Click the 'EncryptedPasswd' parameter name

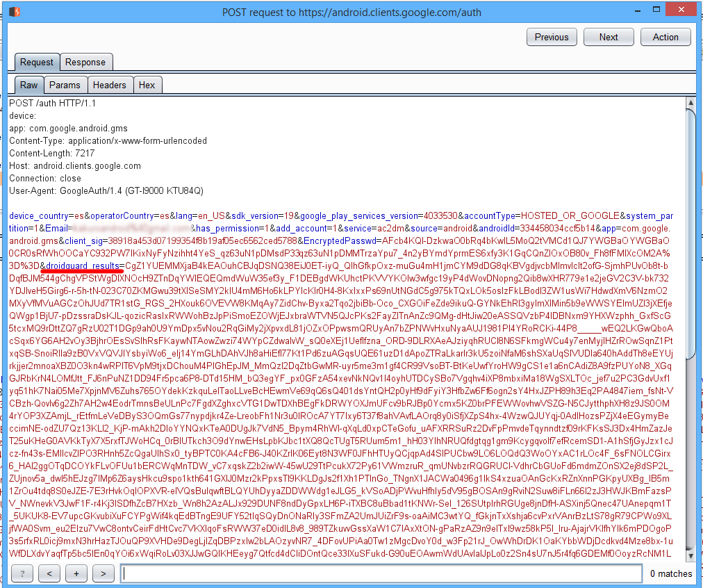click(340, 241)
